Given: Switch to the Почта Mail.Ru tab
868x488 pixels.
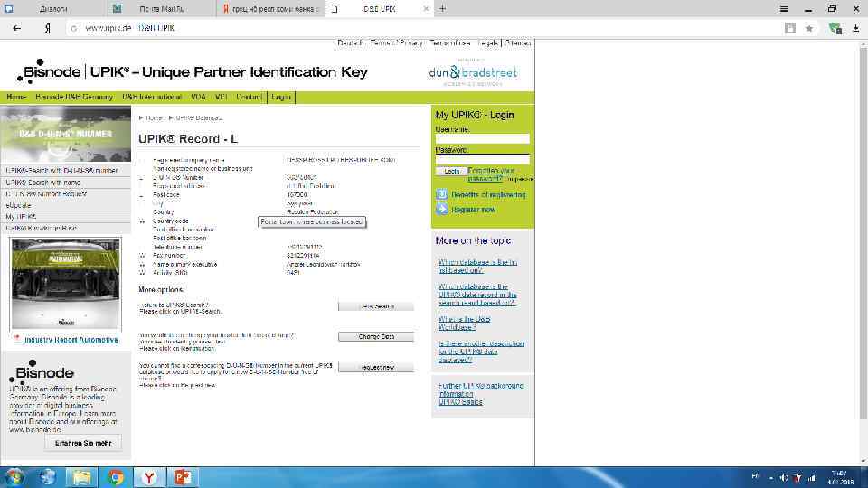Looking at the screenshot, I should pyautogui.click(x=162, y=9).
